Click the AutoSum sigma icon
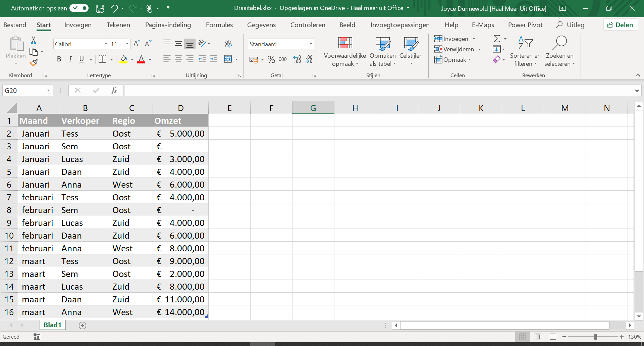 (x=497, y=39)
